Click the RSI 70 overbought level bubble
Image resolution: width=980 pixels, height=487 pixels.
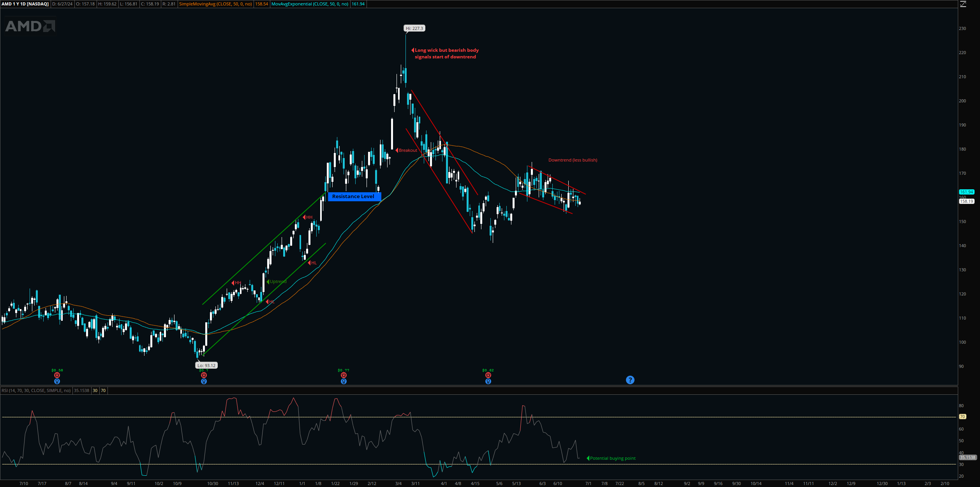(962, 417)
